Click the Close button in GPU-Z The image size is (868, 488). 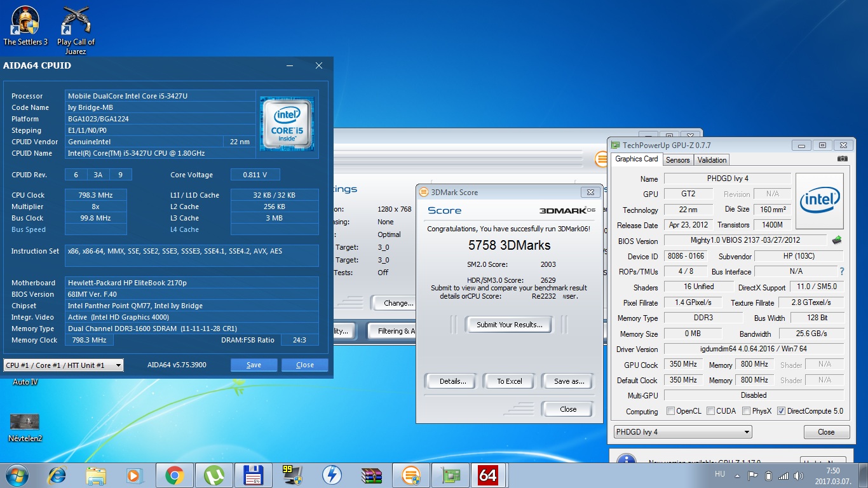(826, 432)
